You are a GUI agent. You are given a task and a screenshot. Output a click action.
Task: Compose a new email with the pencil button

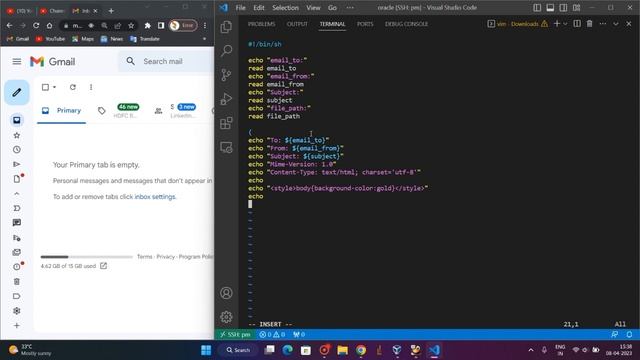[17, 92]
